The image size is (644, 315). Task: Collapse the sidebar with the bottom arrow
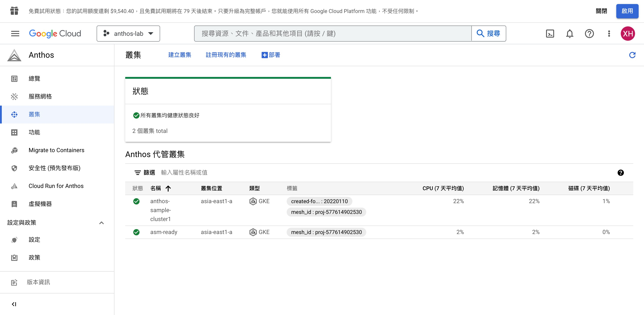14,304
